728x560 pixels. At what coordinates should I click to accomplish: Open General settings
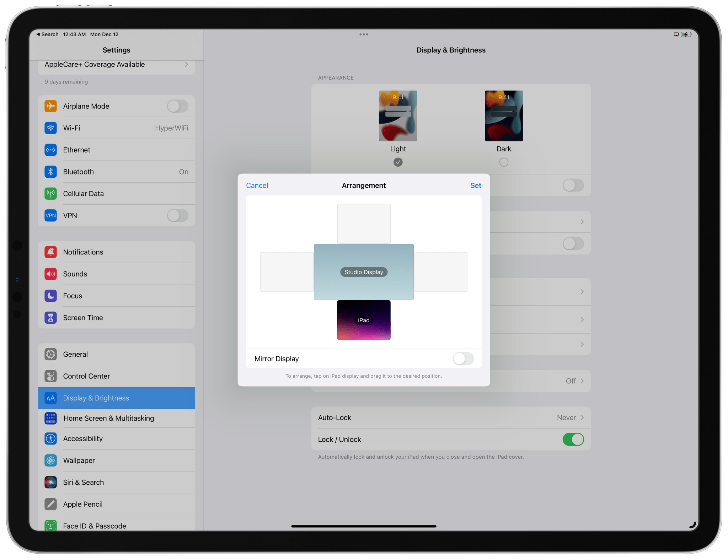[116, 354]
